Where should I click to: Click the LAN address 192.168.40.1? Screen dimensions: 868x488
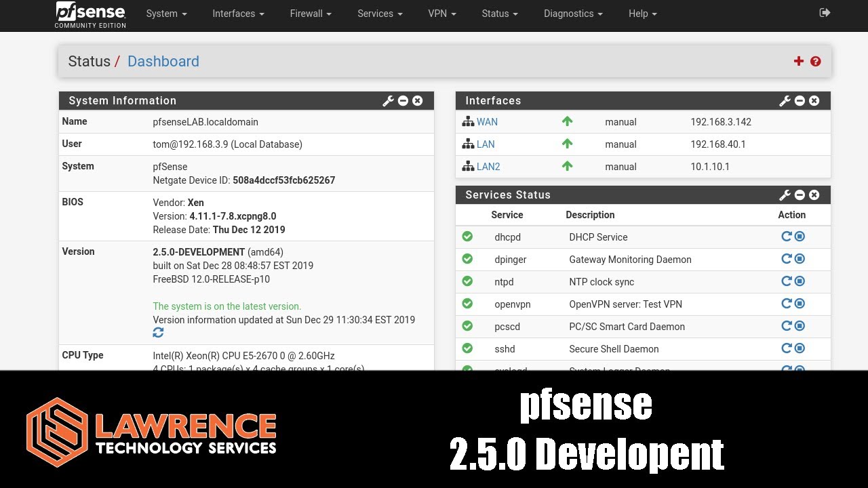pos(718,144)
